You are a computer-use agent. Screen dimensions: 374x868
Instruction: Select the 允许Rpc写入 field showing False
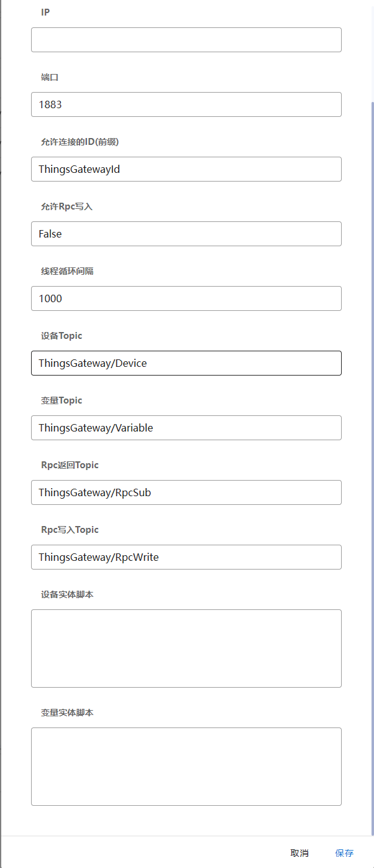pos(186,234)
